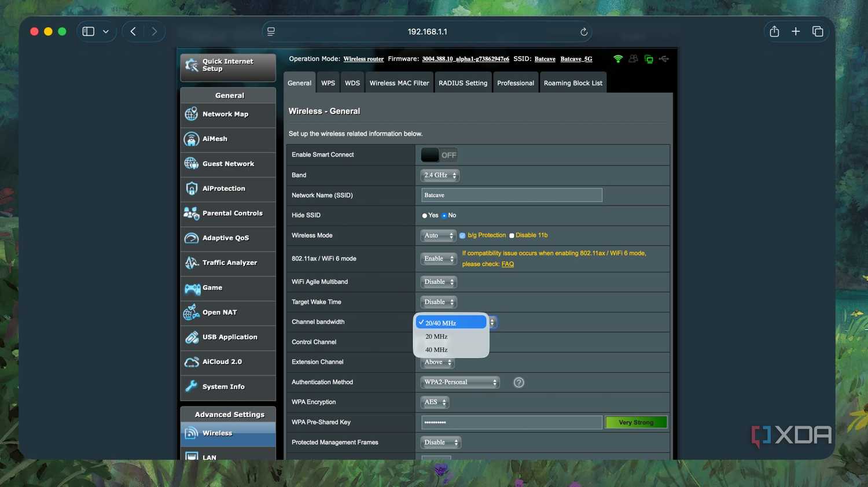Open Extension Channel dropdown
868x487 pixels.
(437, 362)
